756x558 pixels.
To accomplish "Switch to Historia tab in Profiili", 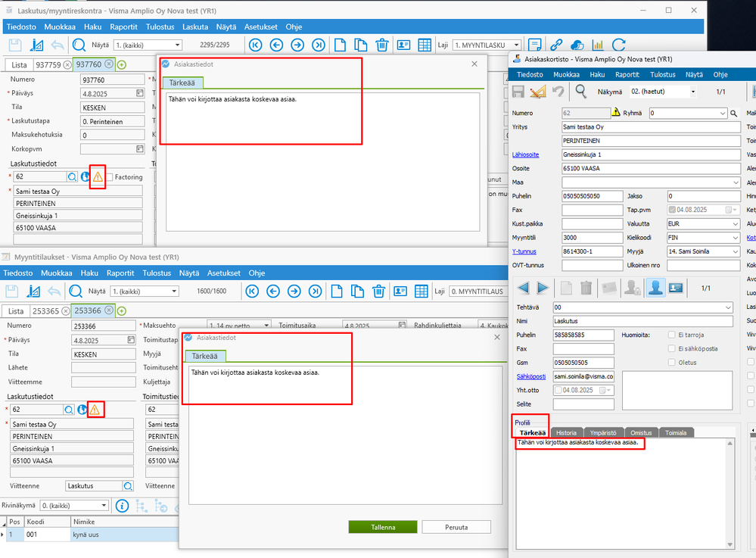I will pos(566,432).
